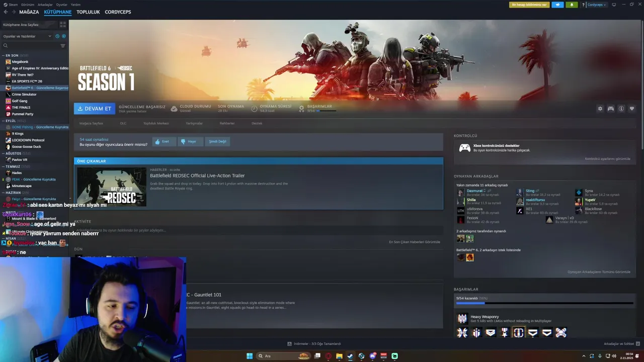Open Oyunlar ve Yazılımlar dropdown
This screenshot has height=362, width=644.
click(27, 36)
